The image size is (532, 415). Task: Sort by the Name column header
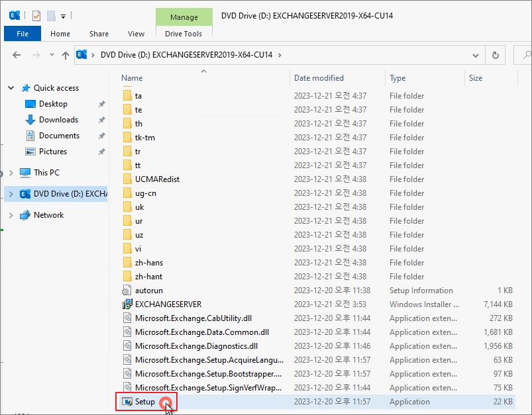132,78
